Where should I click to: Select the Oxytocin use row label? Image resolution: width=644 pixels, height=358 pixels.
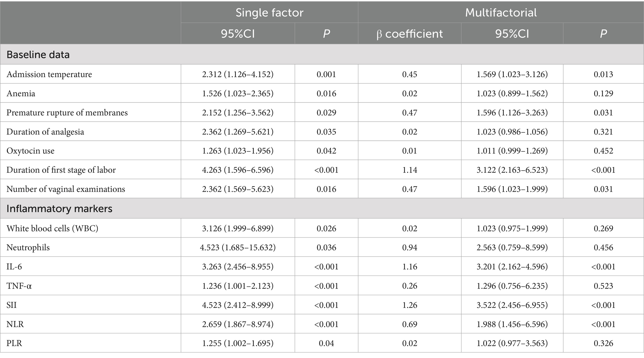pyautogui.click(x=31, y=151)
